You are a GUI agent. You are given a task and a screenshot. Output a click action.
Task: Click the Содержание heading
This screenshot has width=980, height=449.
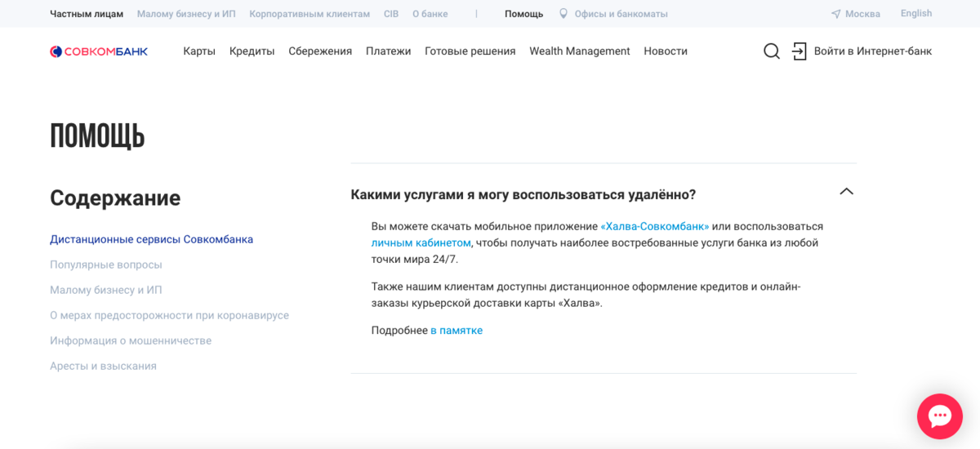pyautogui.click(x=115, y=198)
